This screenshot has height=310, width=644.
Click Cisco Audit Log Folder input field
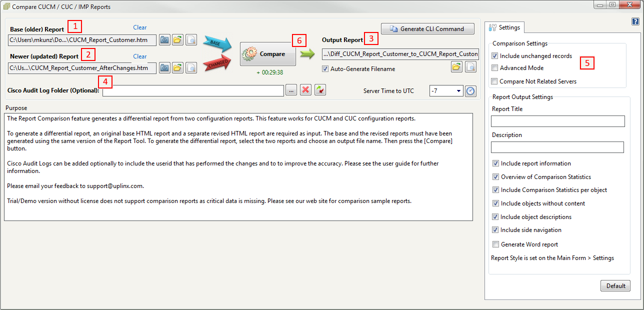(x=193, y=90)
